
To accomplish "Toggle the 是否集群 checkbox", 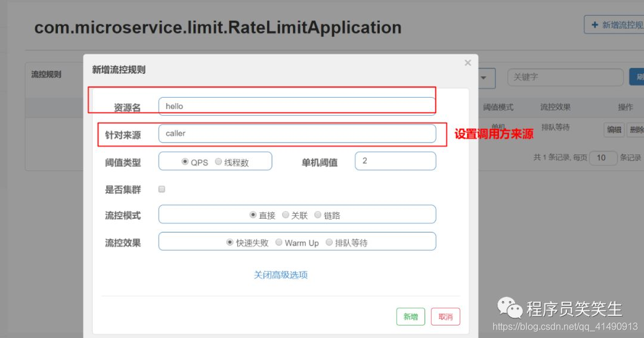I will pos(162,190).
